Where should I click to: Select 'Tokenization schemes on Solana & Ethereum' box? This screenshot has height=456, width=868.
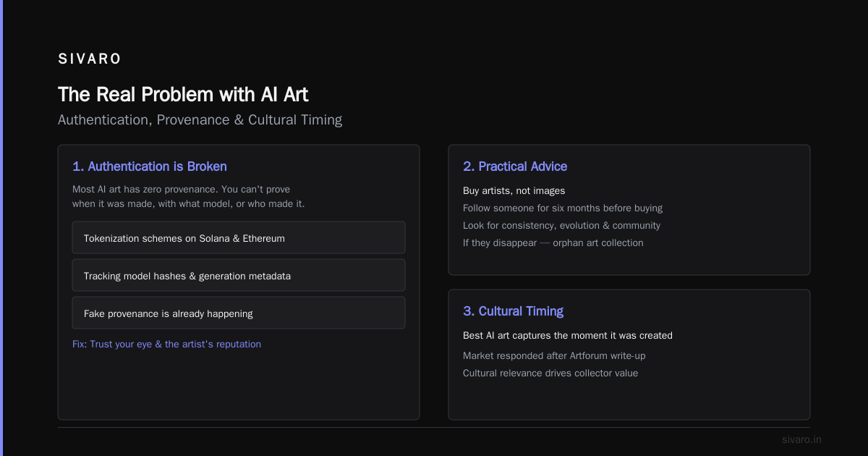[239, 237]
